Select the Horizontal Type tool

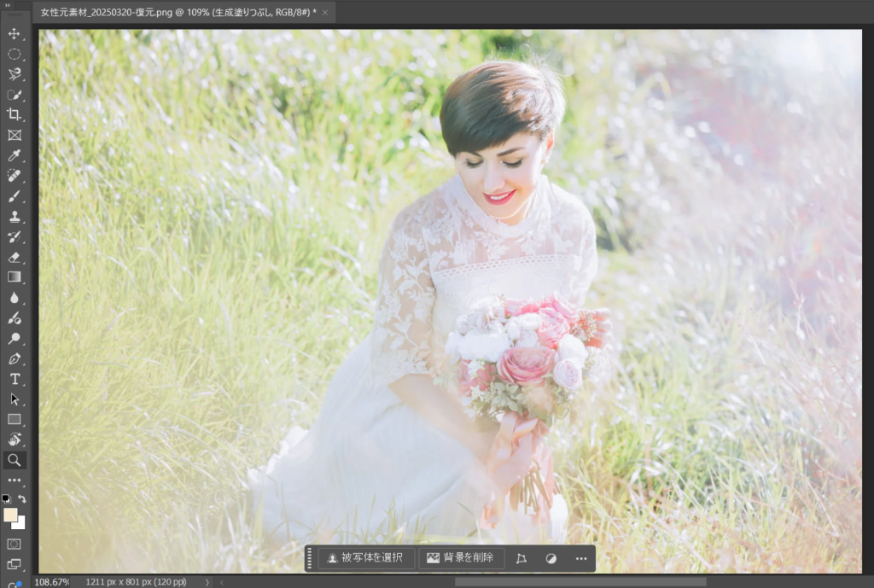point(15,379)
